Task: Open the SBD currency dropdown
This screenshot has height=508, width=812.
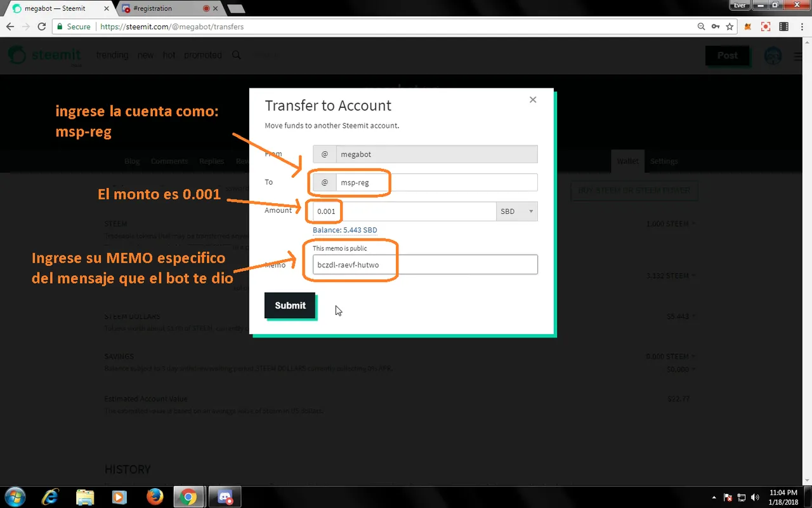Action: 516,211
